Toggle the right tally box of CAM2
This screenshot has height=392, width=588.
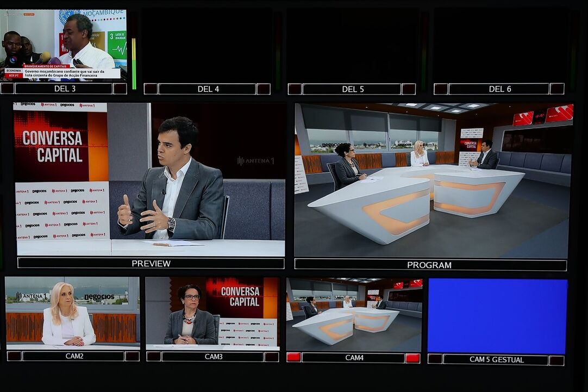pos(132,356)
